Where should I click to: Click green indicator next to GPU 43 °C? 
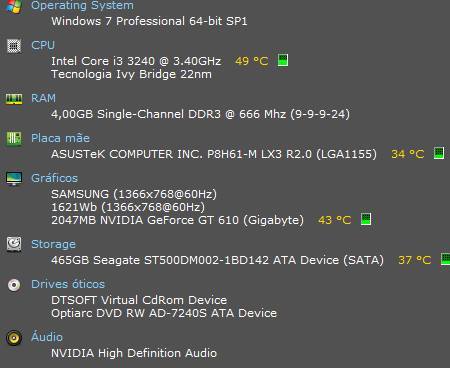(366, 219)
